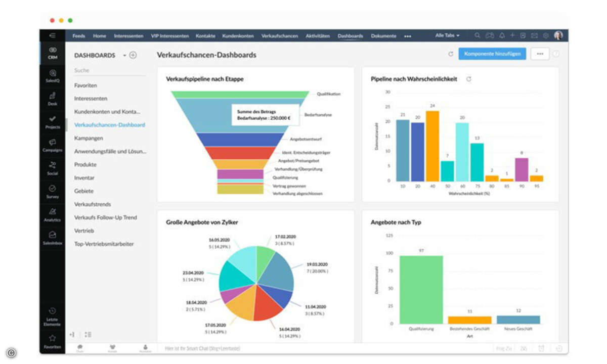Click the Komponente hinzufügen button
The height and width of the screenshot is (364, 607).
[492, 54]
